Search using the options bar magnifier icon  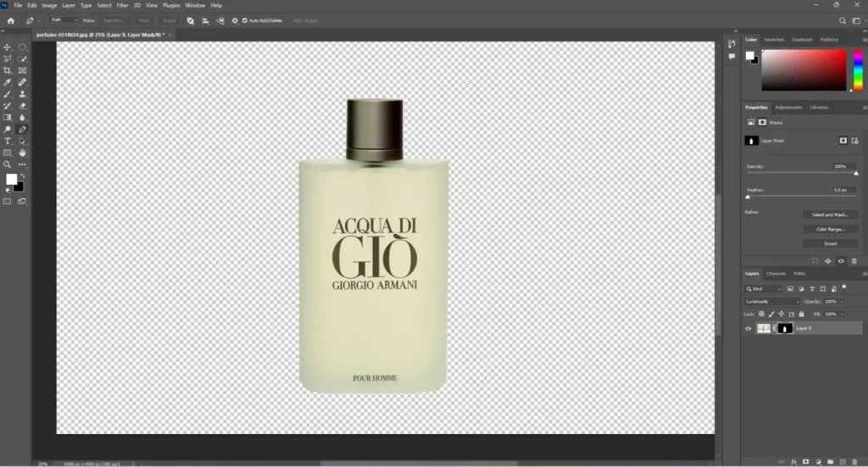[843, 20]
